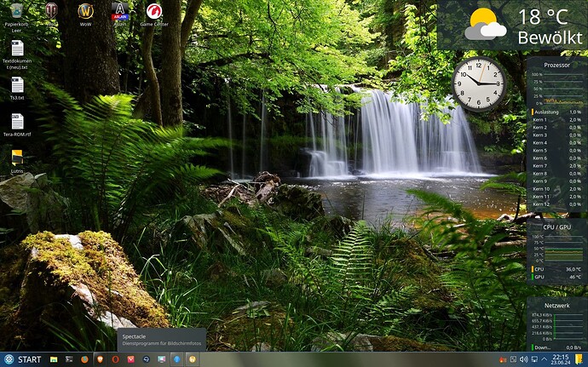Click the dark round cloud taskbar icon
588x367 pixels.
147,359
